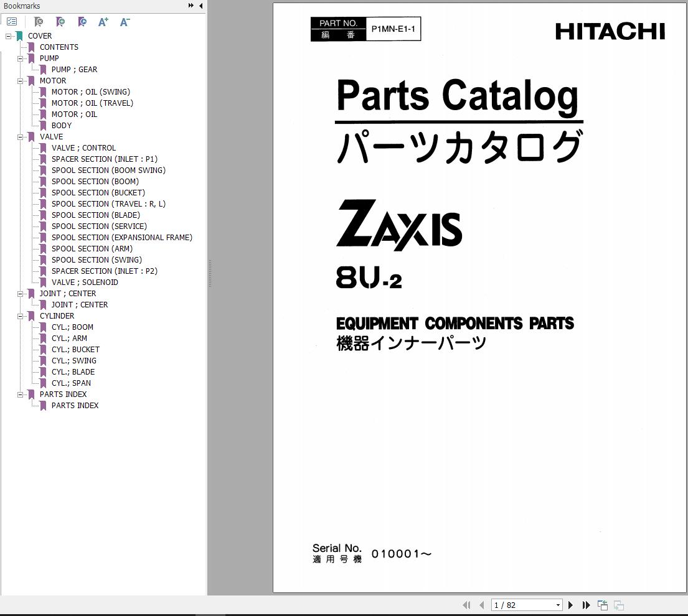Viewport: 688px width, 616px height.
Task: Select SPOOL SECTION (BOOM) bookmark
Action: point(95,182)
